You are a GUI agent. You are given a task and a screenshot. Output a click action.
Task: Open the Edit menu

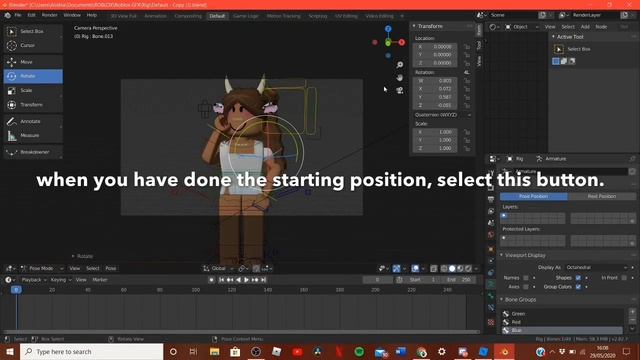(x=31, y=15)
